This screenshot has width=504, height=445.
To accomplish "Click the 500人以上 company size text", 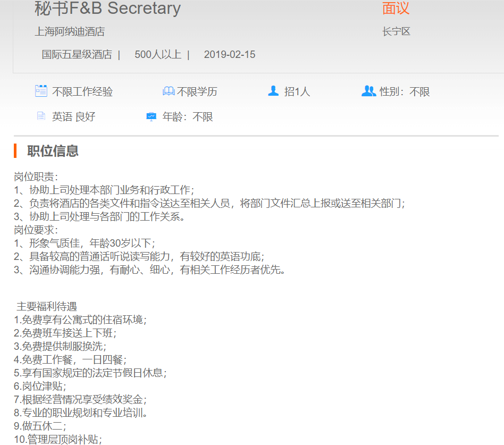I will pos(158,54).
